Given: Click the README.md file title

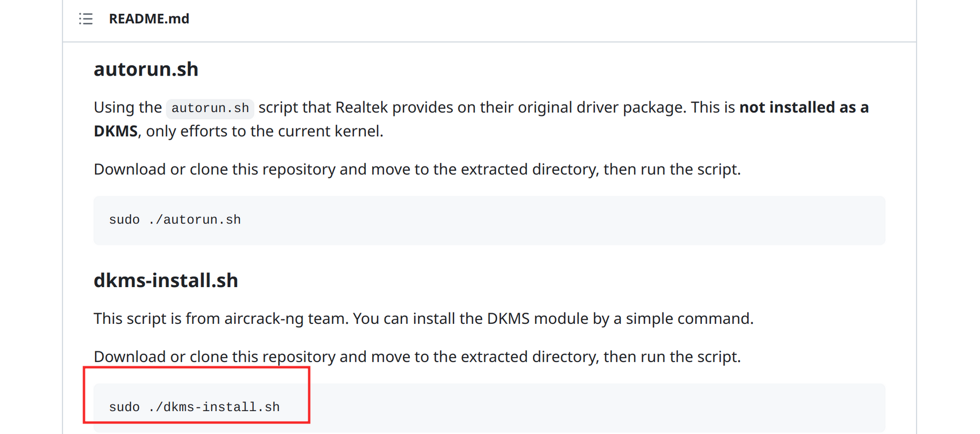Looking at the screenshot, I should coord(149,19).
